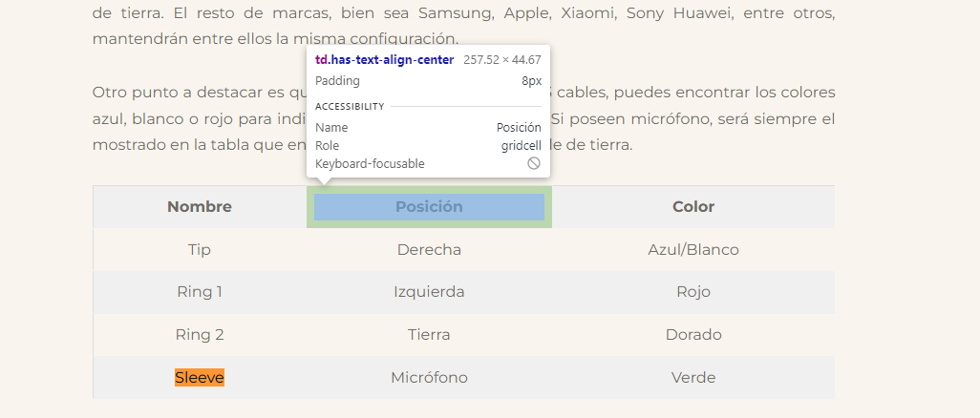980x418 pixels.
Task: Click the 'Rojo' color cell
Action: [693, 292]
